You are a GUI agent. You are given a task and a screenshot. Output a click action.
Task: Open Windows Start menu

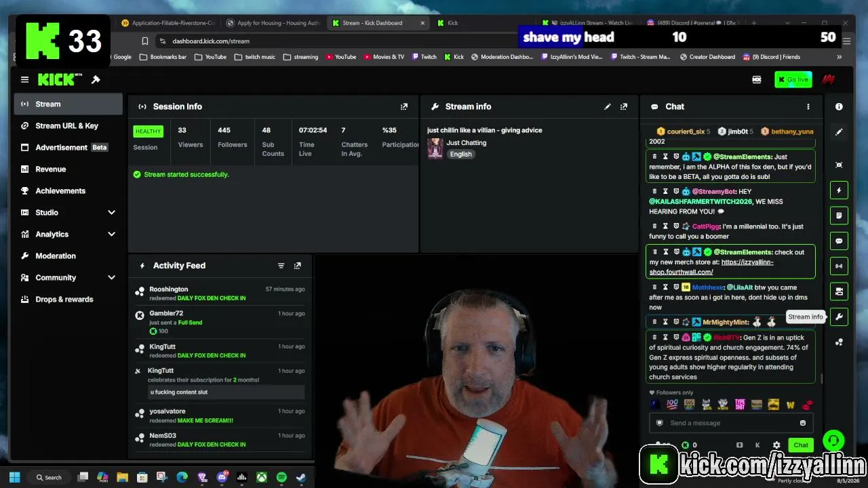pos(15,477)
